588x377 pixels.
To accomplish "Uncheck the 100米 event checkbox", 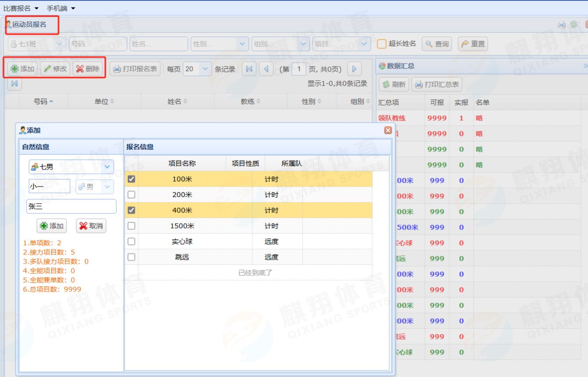I will pos(131,179).
